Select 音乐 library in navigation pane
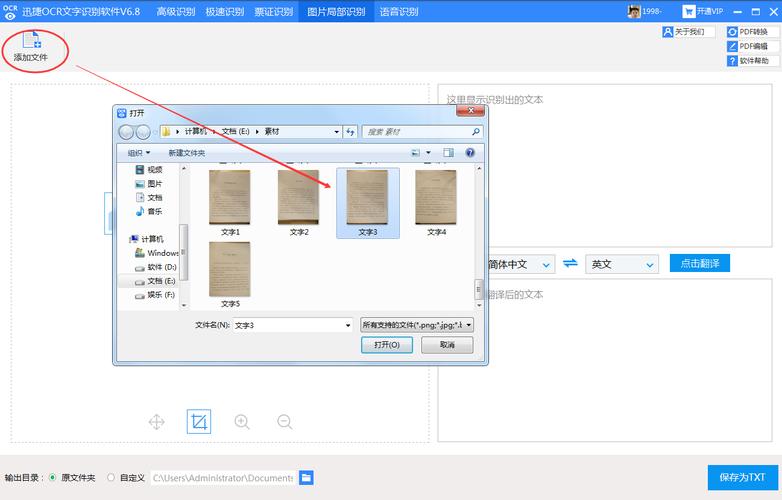 point(149,211)
